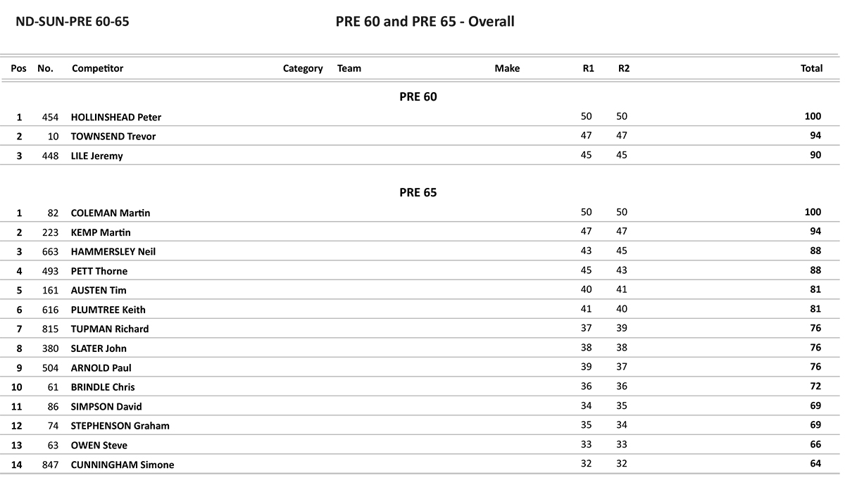Screen dimensions: 845x504
Task: Click the PRE 60 and PRE 65 Overall title
Action: tap(425, 22)
